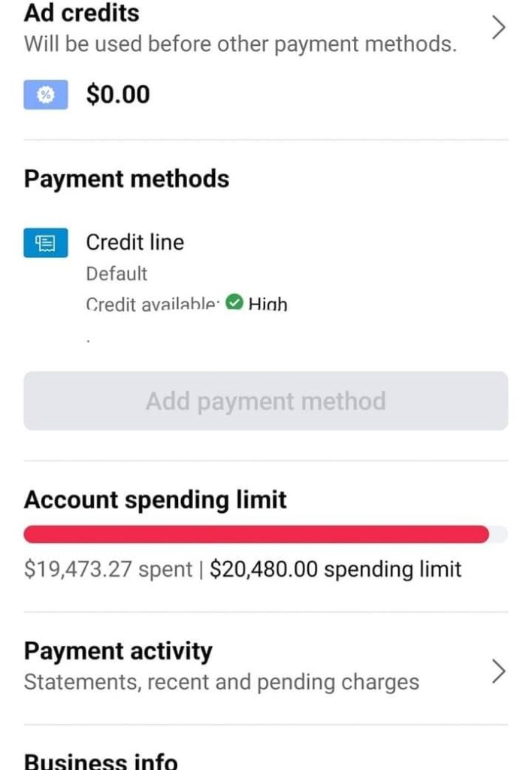Screen dimensions: 532x770
Task: Click the Default label under Credit line
Action: [116, 274]
